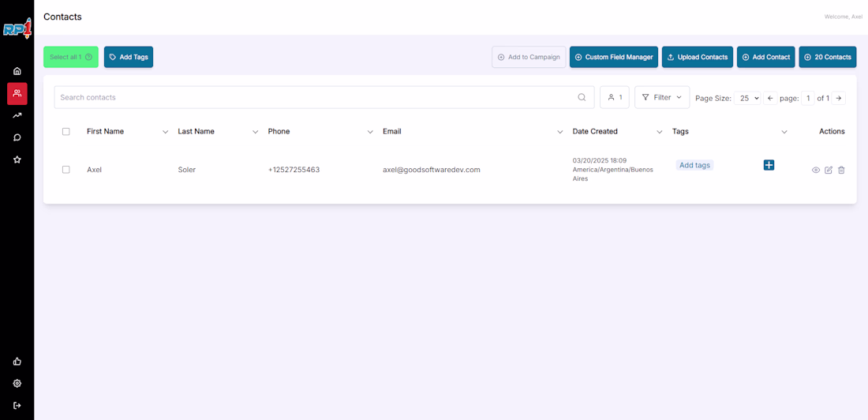Focus the Search contacts field
This screenshot has width=868, height=420.
[x=324, y=97]
